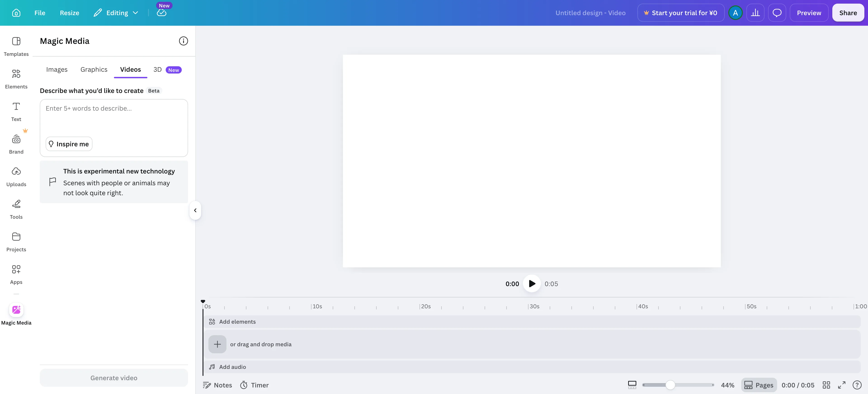Open the Templates sidebar panel
This screenshot has height=394, width=868.
point(16,47)
